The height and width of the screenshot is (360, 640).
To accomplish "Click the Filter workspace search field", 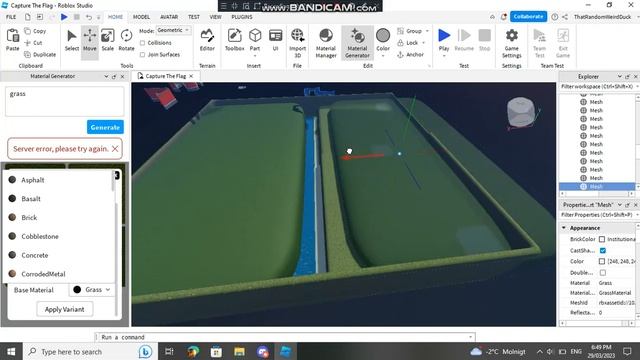I will (x=597, y=87).
